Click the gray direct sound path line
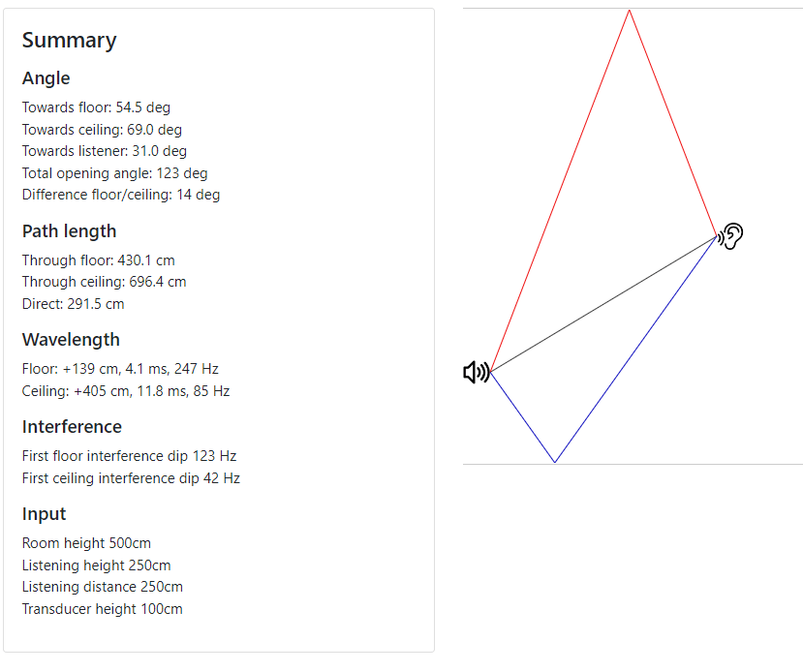Image resolution: width=803 pixels, height=672 pixels. (603, 304)
